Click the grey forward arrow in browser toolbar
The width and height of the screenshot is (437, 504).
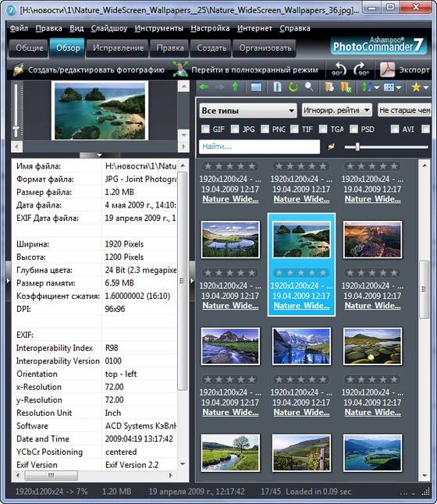tap(220, 87)
